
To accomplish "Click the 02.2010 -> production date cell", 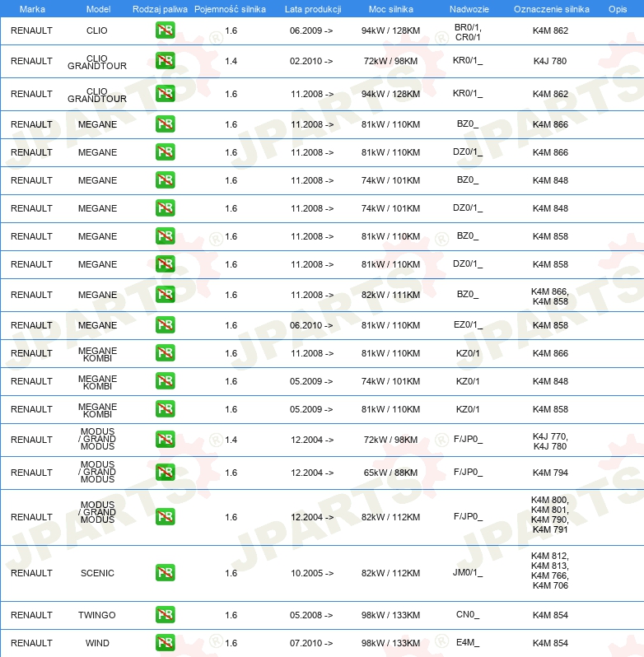I will click(x=311, y=61).
